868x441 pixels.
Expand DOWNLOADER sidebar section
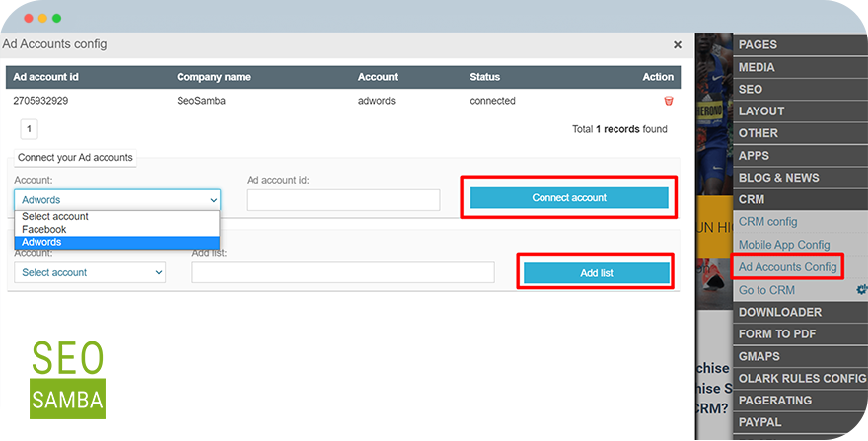click(800, 312)
